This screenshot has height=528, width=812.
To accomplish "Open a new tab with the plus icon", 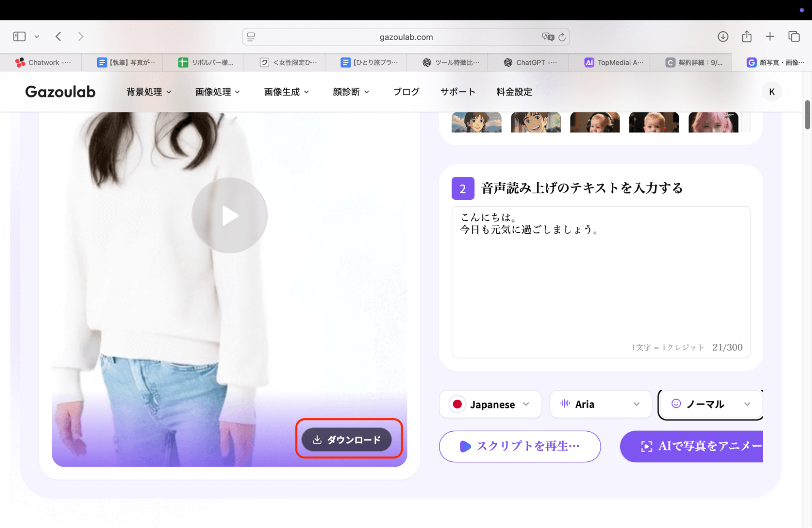I will [770, 36].
